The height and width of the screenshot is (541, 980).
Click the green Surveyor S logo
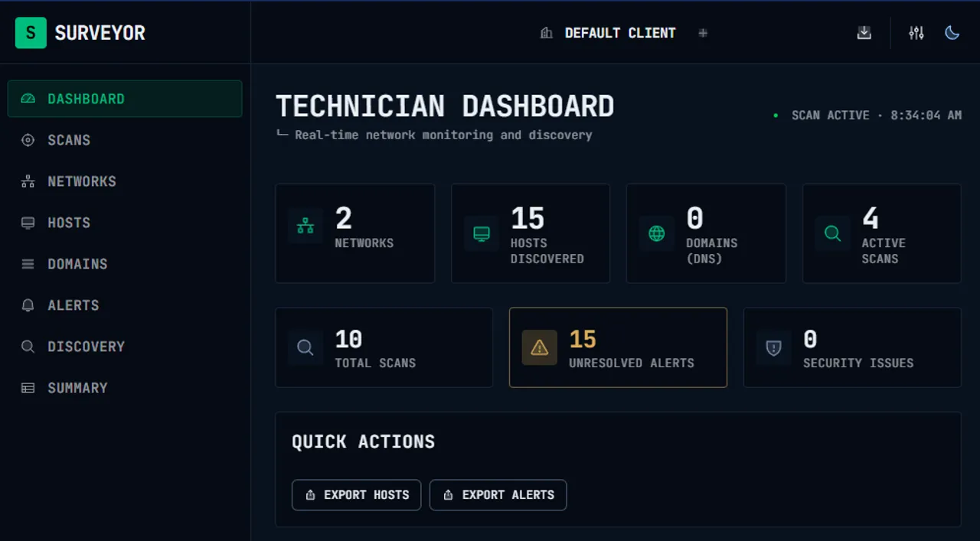31,33
